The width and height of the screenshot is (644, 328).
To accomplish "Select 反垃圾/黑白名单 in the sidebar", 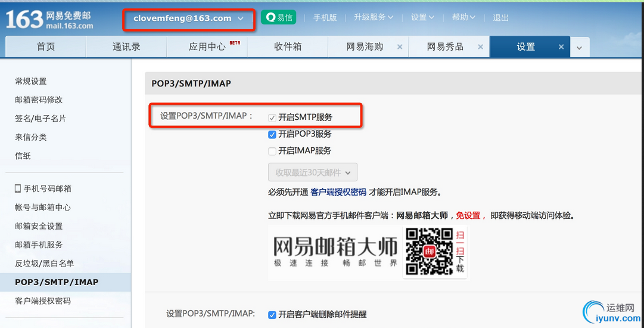I will point(44,264).
